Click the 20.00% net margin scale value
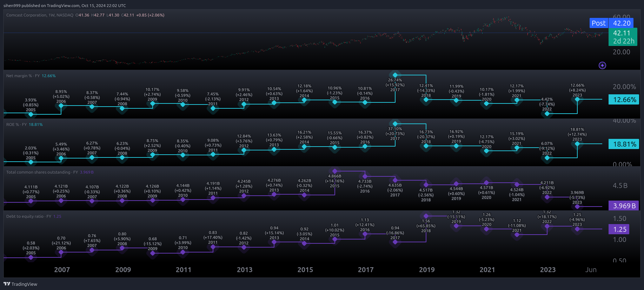The width and height of the screenshot is (644, 290). pyautogui.click(x=624, y=87)
